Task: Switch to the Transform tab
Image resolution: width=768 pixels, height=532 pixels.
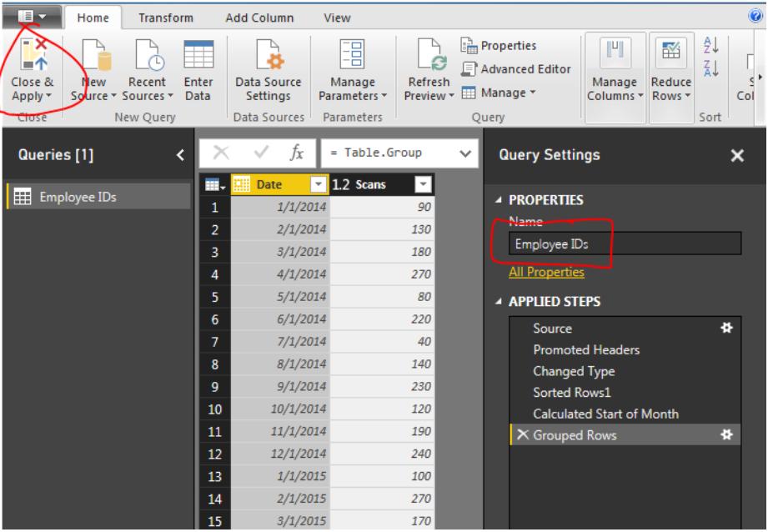Action: pyautogui.click(x=166, y=17)
